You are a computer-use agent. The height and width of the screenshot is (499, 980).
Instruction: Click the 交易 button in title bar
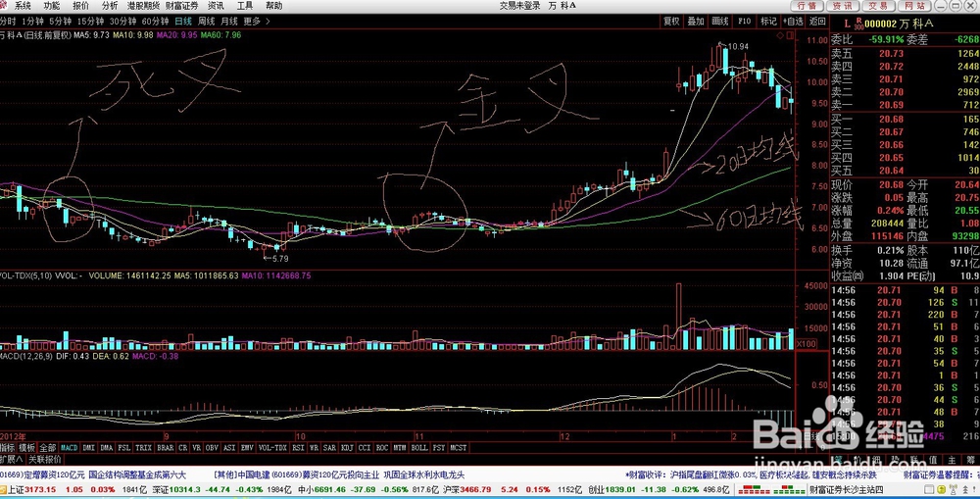point(878,6)
